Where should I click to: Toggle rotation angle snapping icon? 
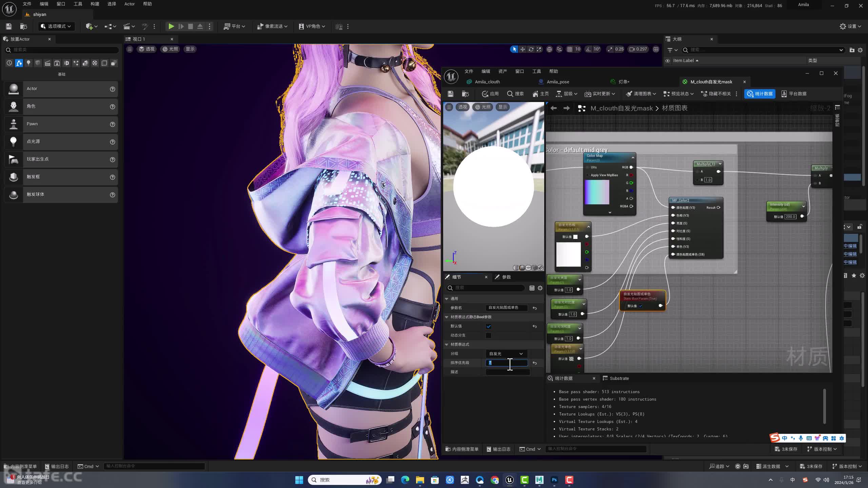click(x=588, y=49)
